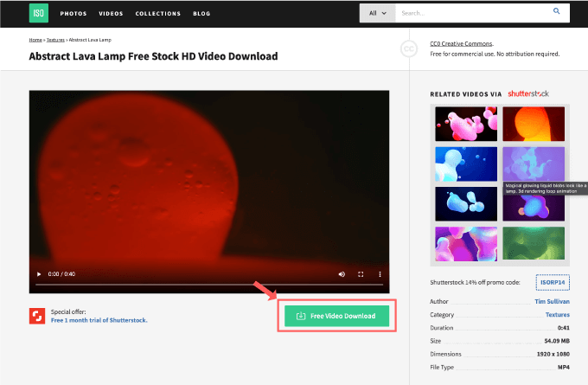Screen dimensions: 588x385
Task: Click the video progress bar
Action: 209,285
